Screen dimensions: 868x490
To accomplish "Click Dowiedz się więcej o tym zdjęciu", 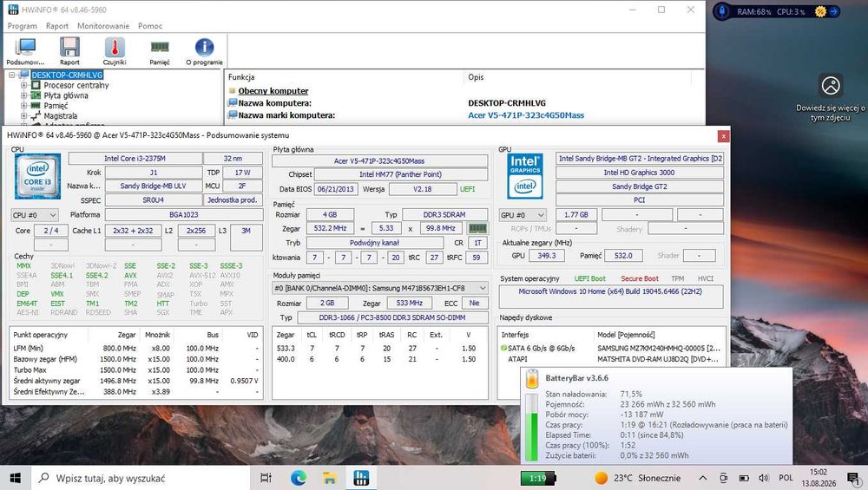I will [x=831, y=113].
